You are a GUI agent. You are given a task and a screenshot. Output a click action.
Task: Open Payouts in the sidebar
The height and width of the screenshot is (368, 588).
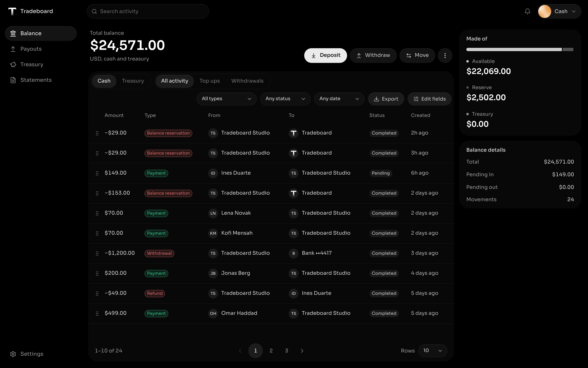(x=41, y=49)
